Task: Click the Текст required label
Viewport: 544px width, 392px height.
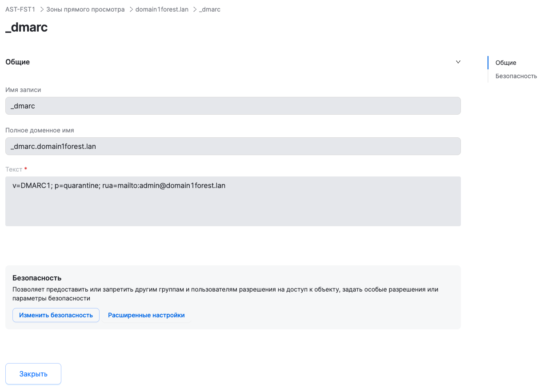Action: coord(16,169)
